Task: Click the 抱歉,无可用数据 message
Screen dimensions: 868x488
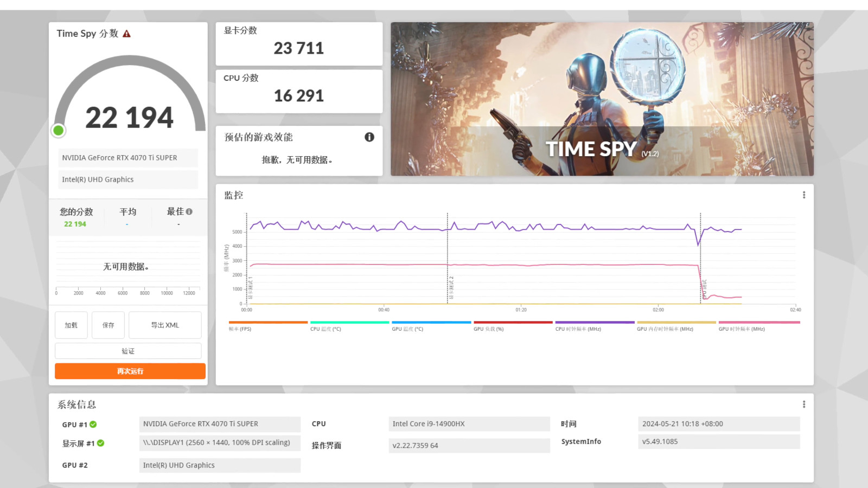Action: [297, 160]
